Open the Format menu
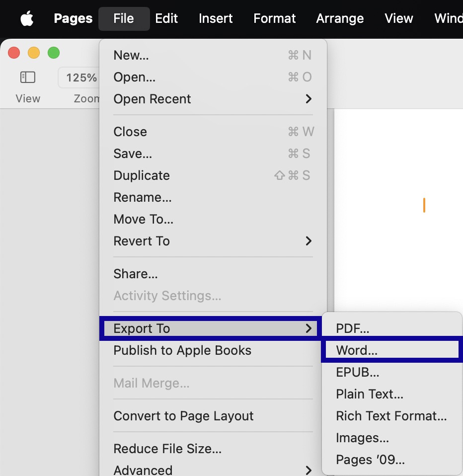463x476 pixels. click(274, 18)
